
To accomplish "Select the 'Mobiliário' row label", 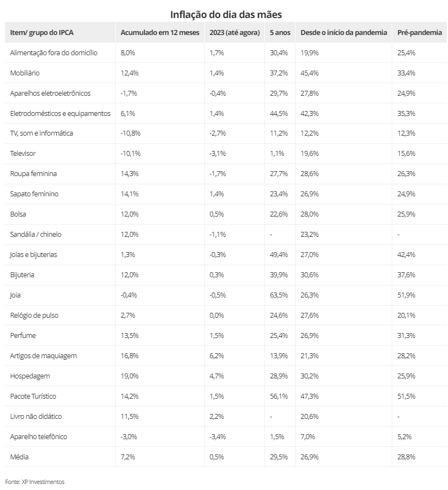I will point(25,73).
